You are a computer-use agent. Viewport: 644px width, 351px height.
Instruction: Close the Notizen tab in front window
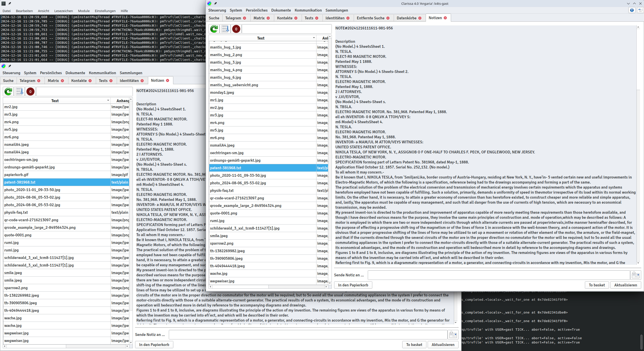pyautogui.click(x=445, y=18)
